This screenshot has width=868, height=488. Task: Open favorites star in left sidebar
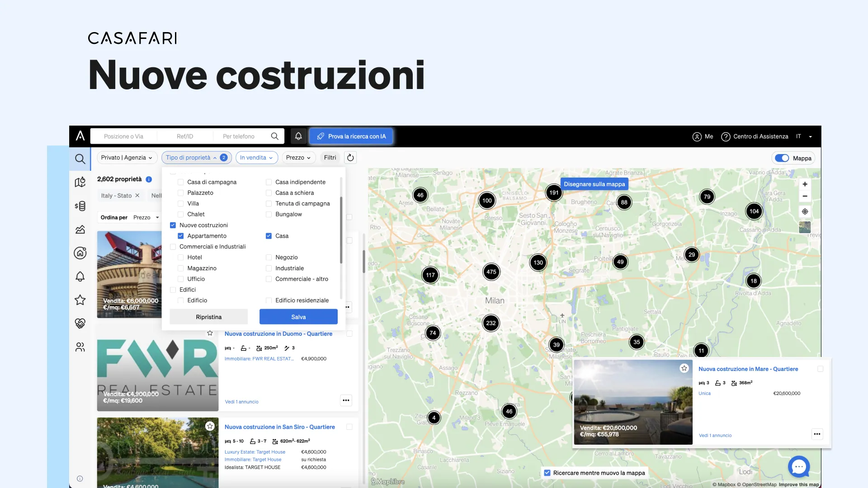point(80,300)
